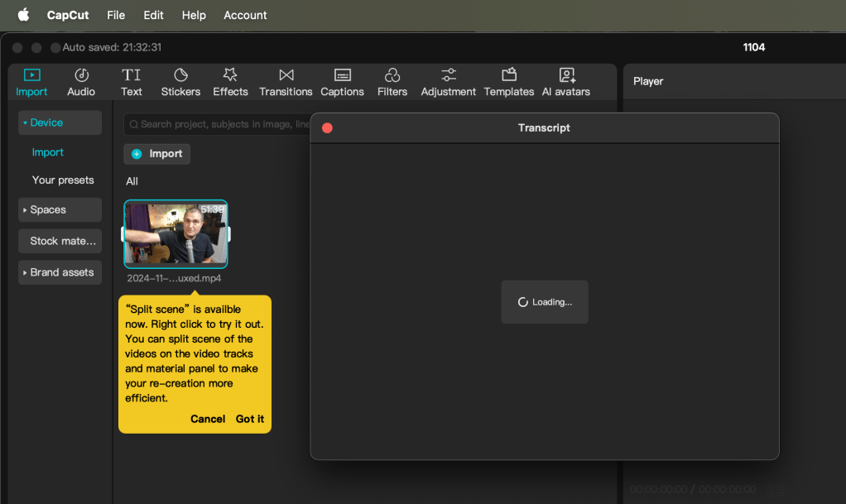Open the Templates tab icon
Screen dimensions: 846x504
coord(509,74)
